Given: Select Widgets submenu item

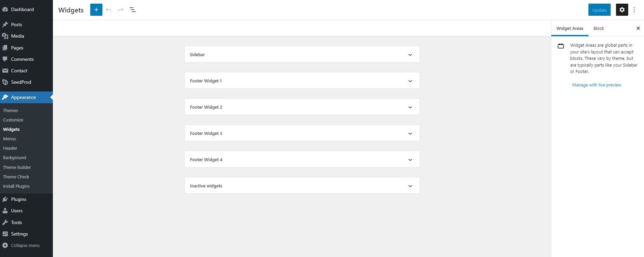Looking at the screenshot, I should pos(11,130).
